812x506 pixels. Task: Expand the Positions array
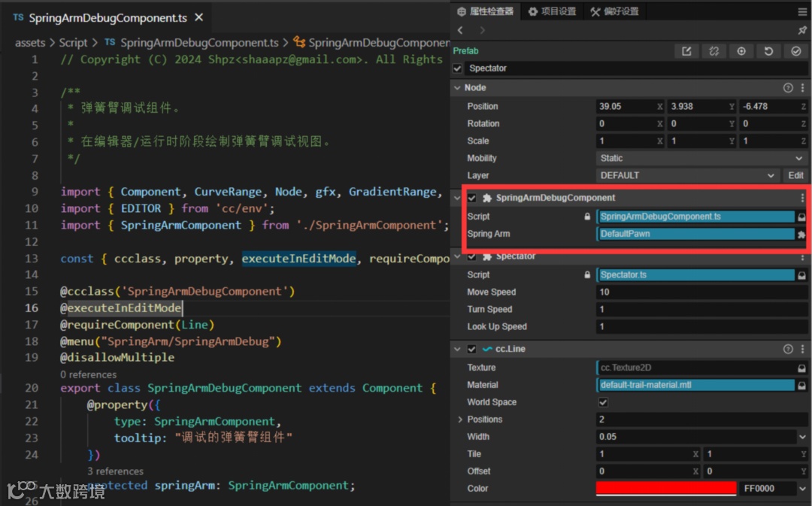460,420
